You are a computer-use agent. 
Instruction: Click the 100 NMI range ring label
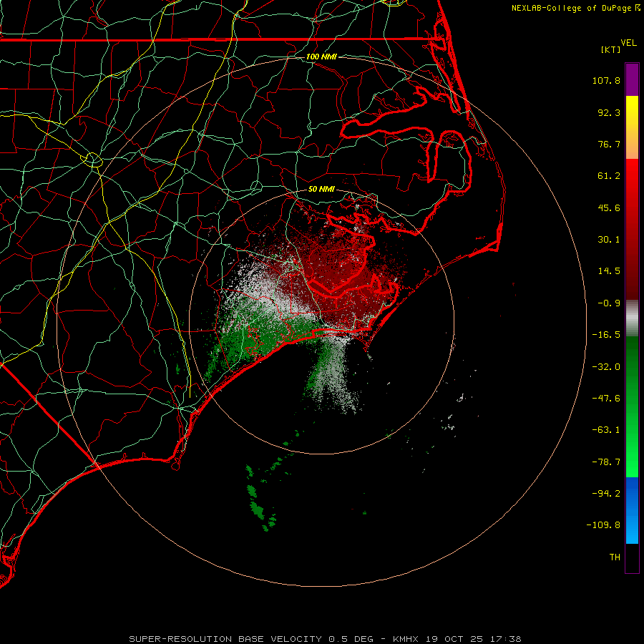(321, 57)
